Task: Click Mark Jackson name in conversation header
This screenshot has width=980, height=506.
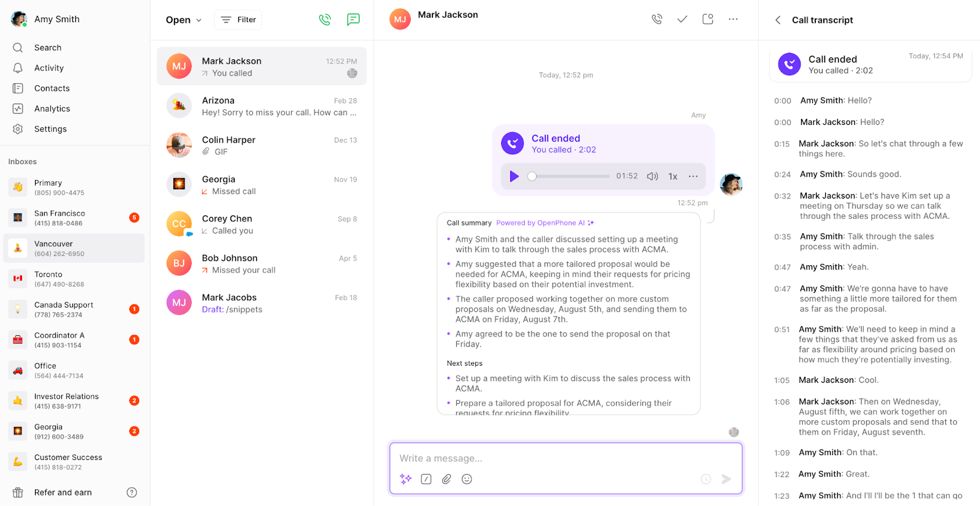Action: [448, 15]
